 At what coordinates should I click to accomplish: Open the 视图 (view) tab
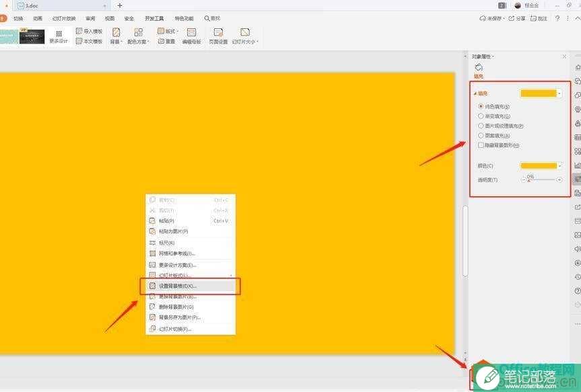pos(110,18)
